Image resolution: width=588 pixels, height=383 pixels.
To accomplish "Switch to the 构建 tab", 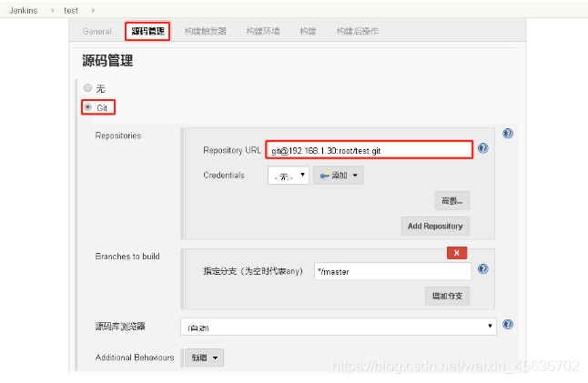I will tap(308, 31).
